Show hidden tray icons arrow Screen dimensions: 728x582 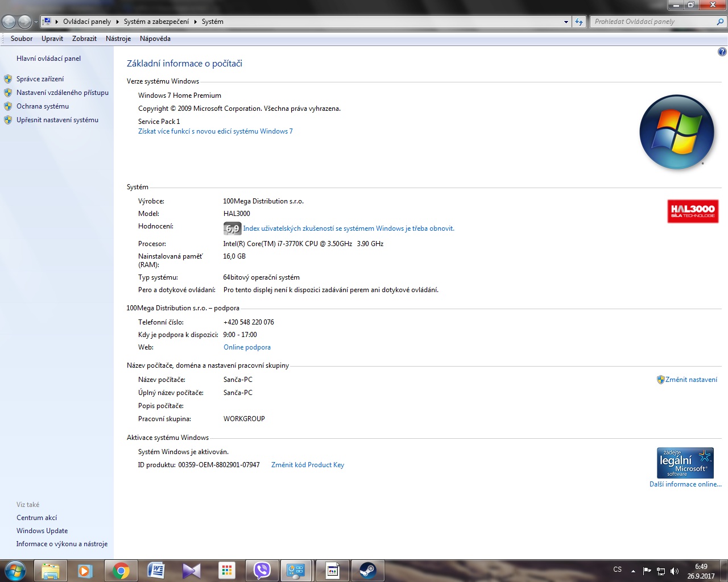click(x=633, y=571)
